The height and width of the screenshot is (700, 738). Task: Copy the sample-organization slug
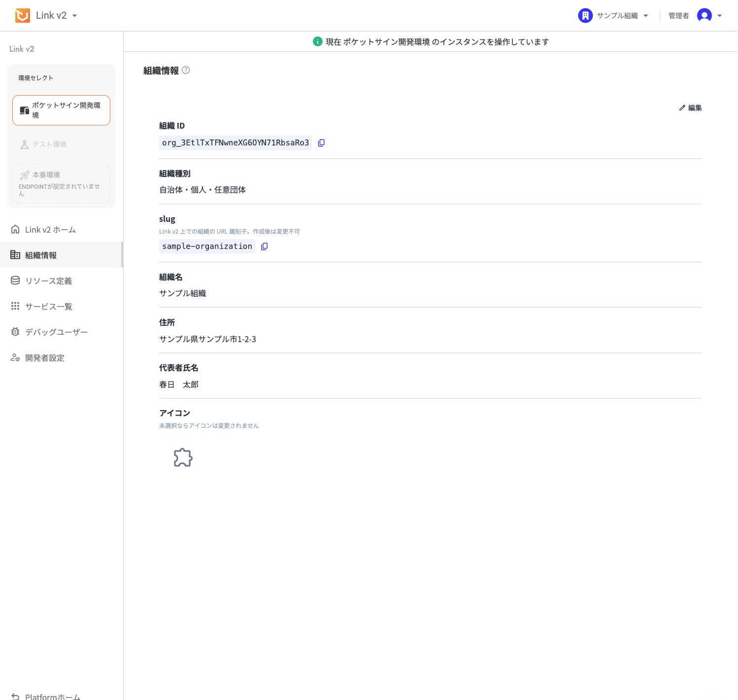265,246
